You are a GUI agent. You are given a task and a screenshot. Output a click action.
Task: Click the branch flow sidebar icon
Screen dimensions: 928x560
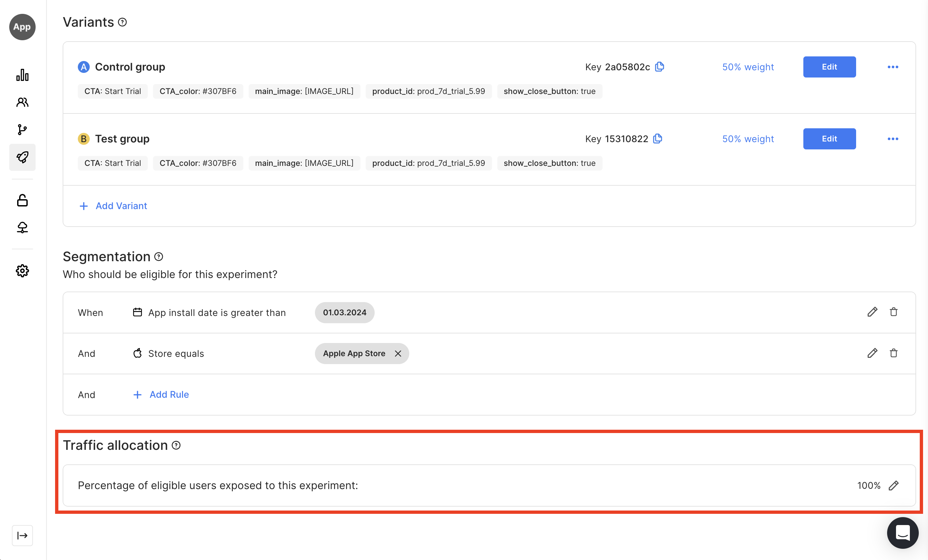tap(22, 130)
